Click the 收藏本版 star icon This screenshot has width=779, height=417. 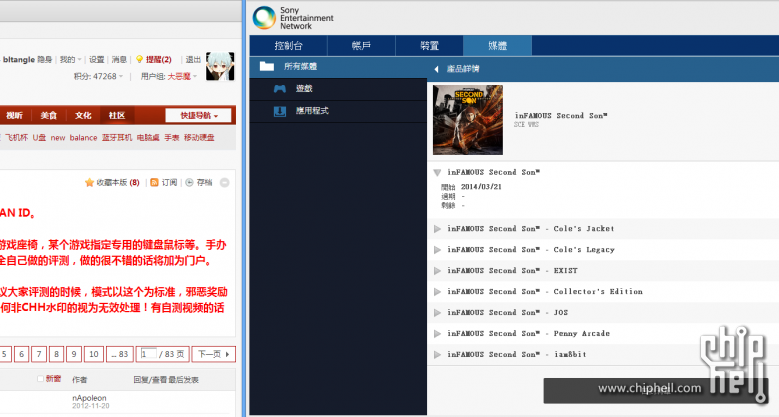89,182
